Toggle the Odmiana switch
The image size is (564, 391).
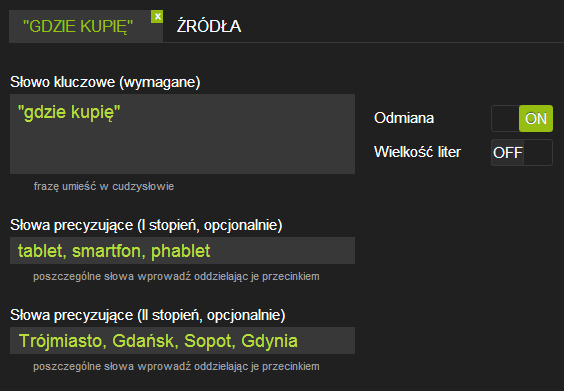pyautogui.click(x=522, y=118)
